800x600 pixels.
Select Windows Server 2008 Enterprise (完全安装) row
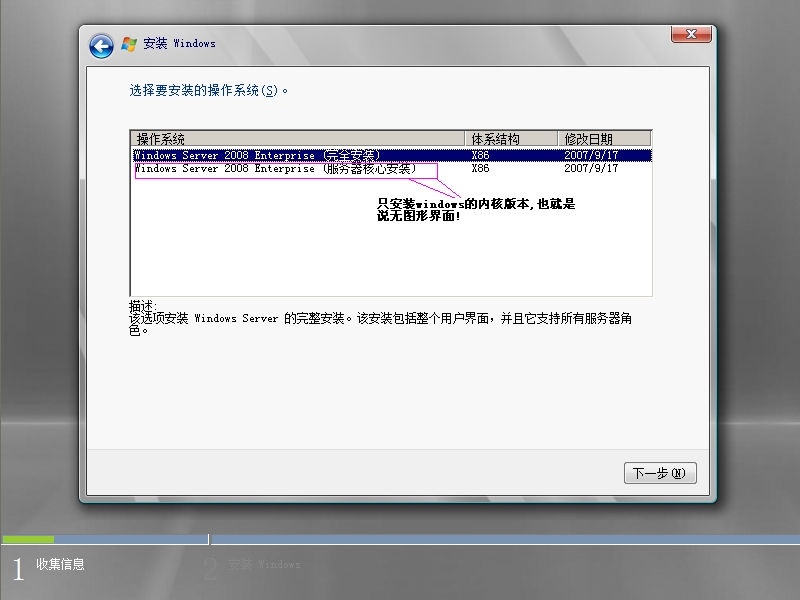pyautogui.click(x=256, y=156)
